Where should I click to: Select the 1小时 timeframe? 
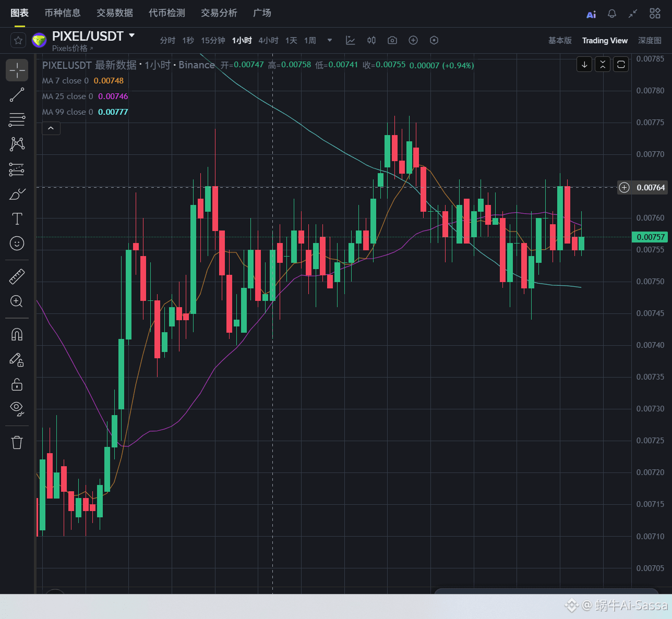[242, 41]
